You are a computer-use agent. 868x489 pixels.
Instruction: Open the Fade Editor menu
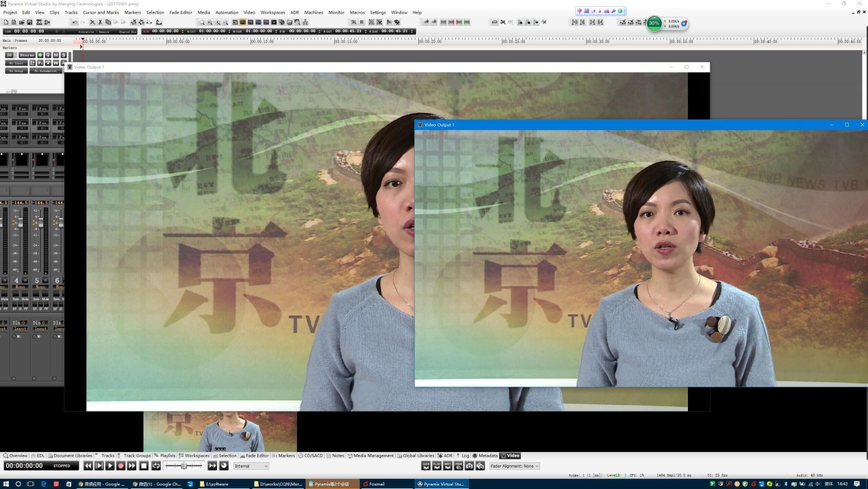(181, 12)
